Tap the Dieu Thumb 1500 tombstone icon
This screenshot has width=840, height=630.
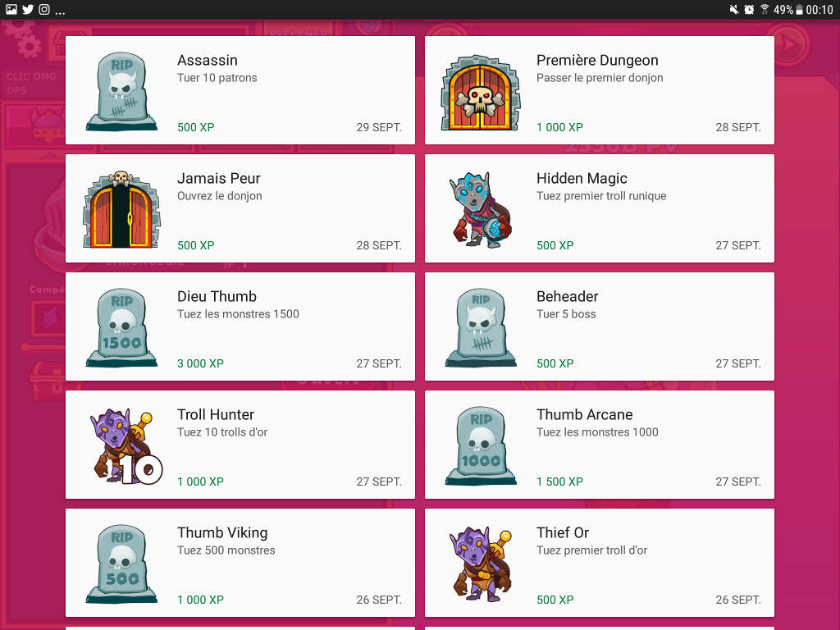(x=121, y=327)
